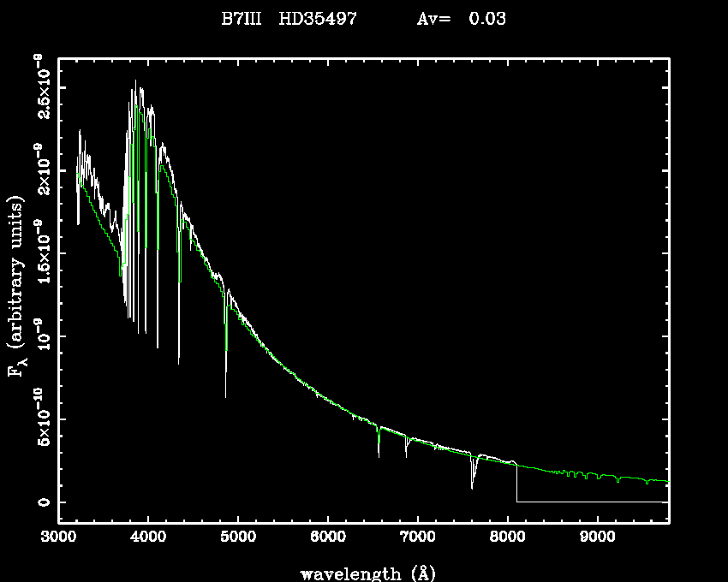Image resolution: width=728 pixels, height=582 pixels.
Task: Click the 7000 wavelength tick label
Action: pos(418,541)
